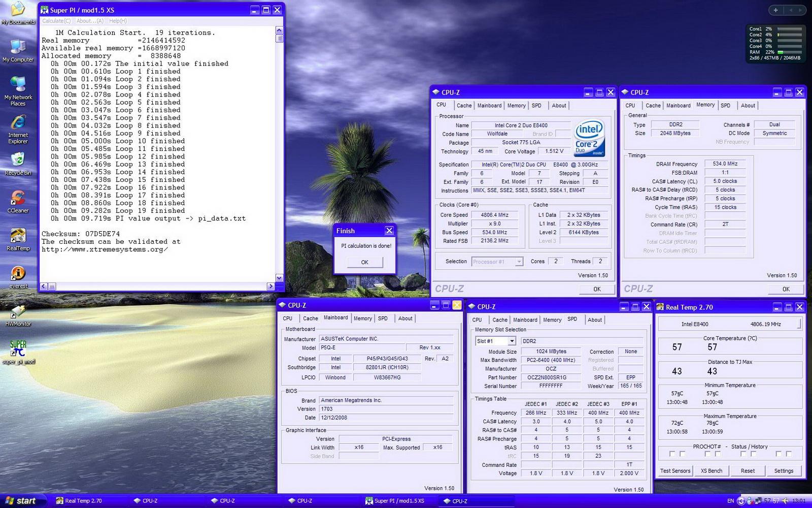Click the Intel Core 2 Duo logo in CPU-Z

(x=589, y=138)
